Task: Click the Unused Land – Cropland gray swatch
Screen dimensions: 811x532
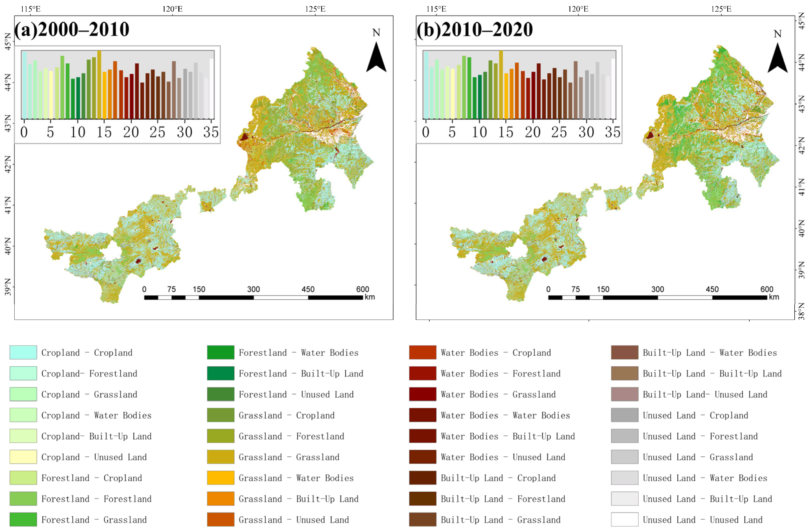Action: (x=624, y=415)
